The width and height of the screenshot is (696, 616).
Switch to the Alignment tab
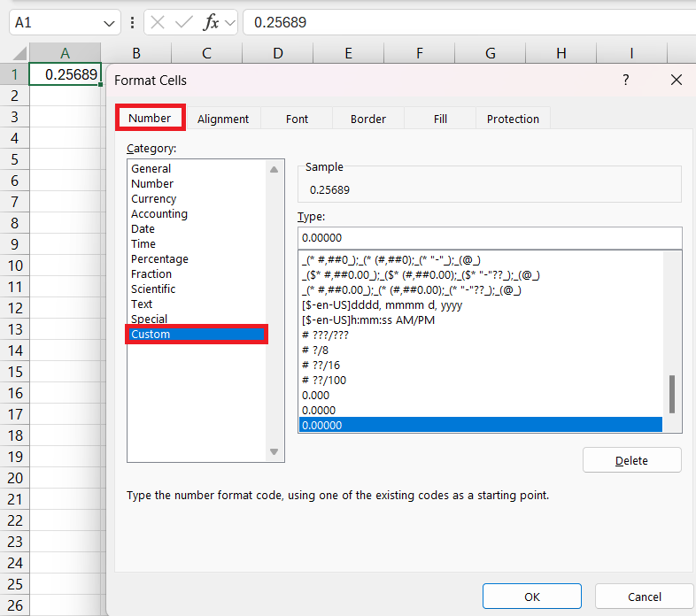click(x=223, y=119)
